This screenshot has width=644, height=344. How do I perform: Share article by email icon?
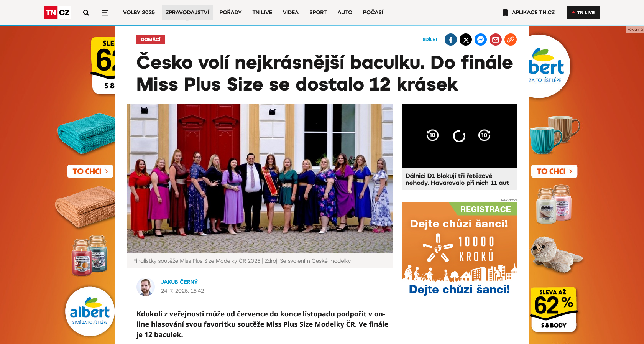[496, 40]
